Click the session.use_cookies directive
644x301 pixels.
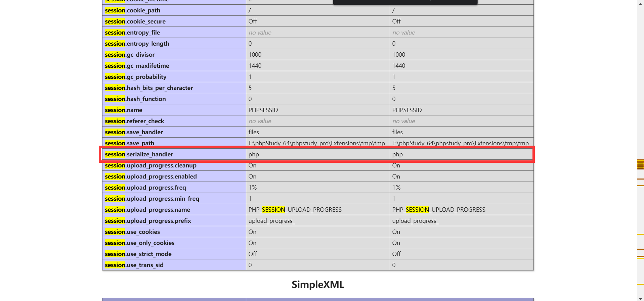pos(132,232)
